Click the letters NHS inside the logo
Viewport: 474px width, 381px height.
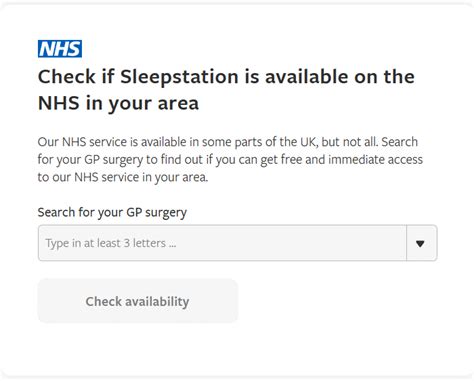click(60, 49)
